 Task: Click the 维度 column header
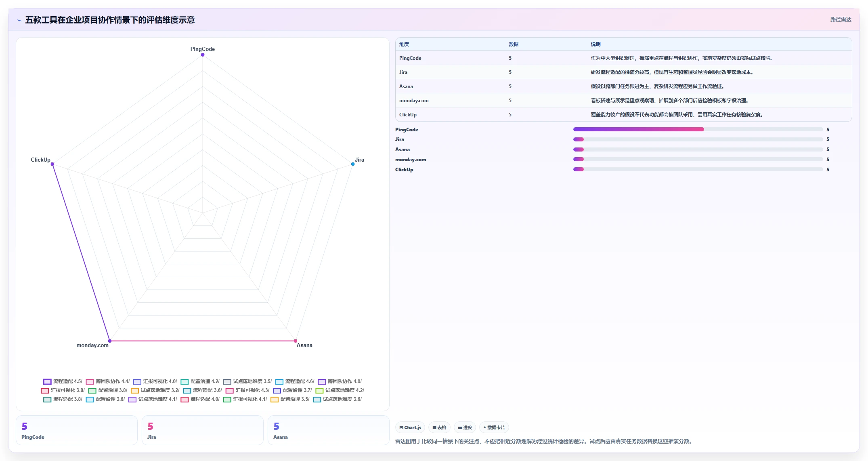pos(404,44)
